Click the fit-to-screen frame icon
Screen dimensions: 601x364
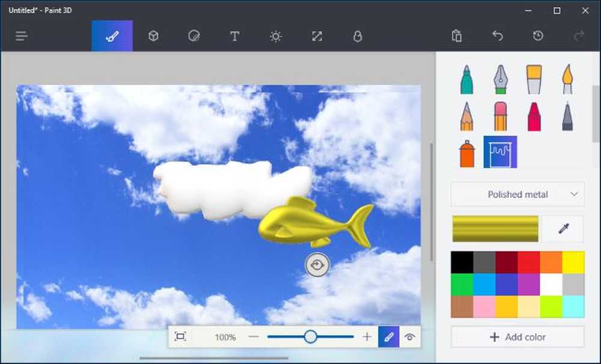coord(180,337)
